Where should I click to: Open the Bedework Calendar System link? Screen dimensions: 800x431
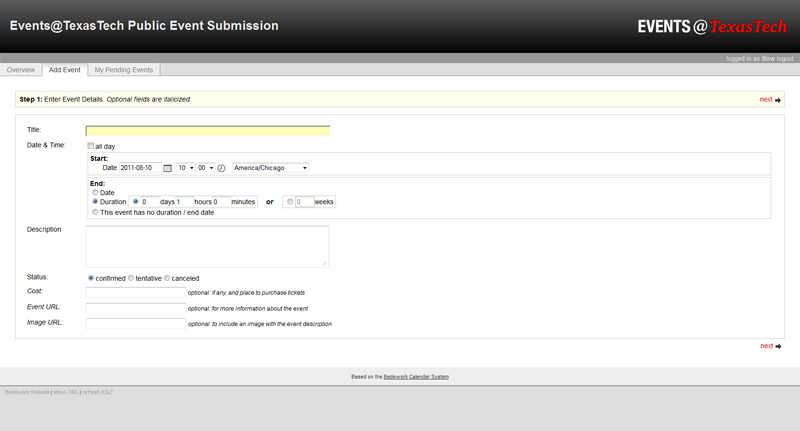[x=416, y=377]
